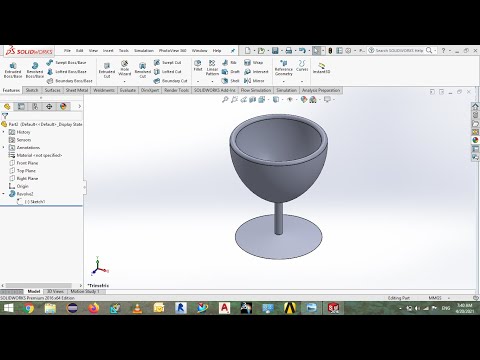Select the Intersect feature tool

pos(256,71)
